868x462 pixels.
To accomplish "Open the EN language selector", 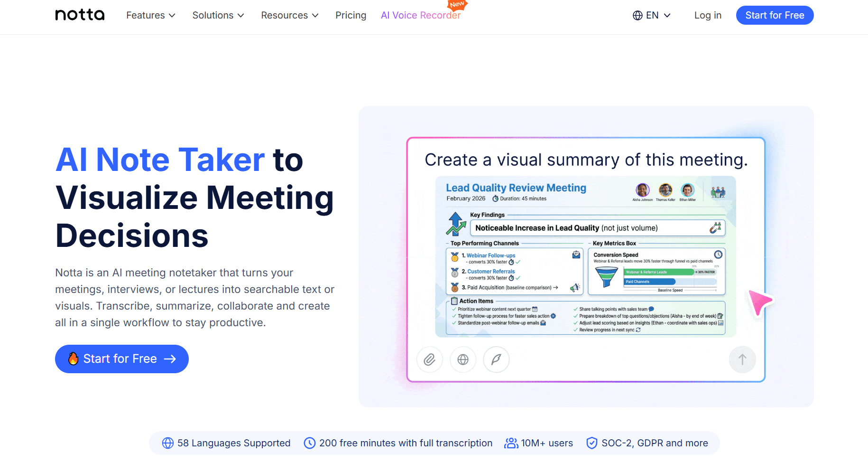I will [652, 15].
